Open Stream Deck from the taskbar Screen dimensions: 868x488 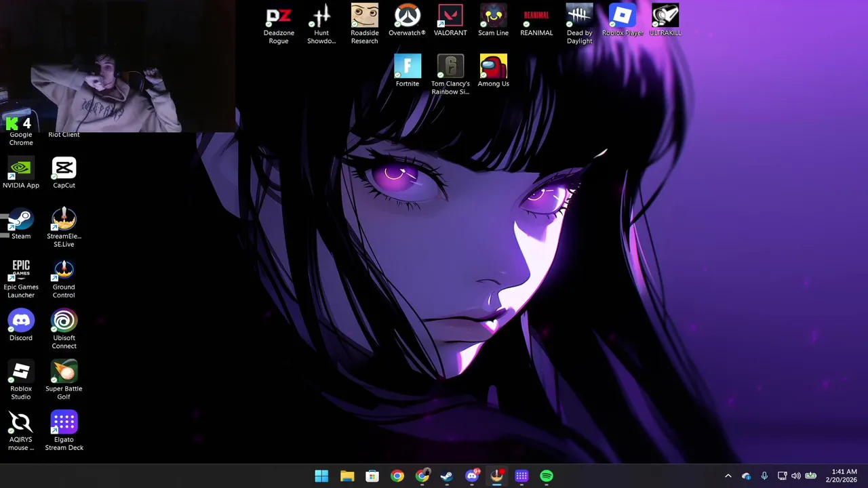click(521, 476)
